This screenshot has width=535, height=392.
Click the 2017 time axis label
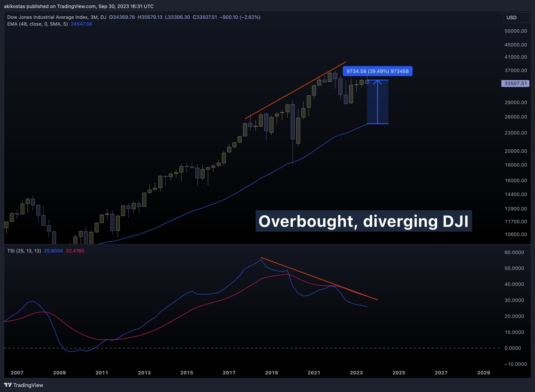(x=229, y=373)
